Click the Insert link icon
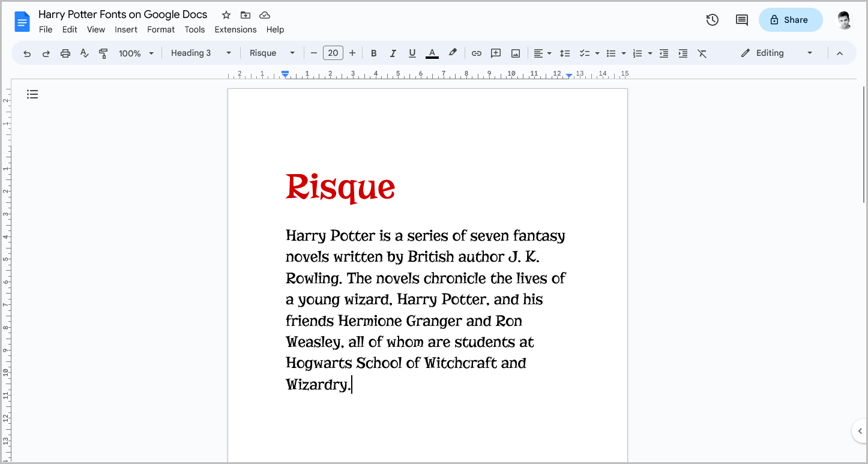The image size is (868, 464). point(476,53)
